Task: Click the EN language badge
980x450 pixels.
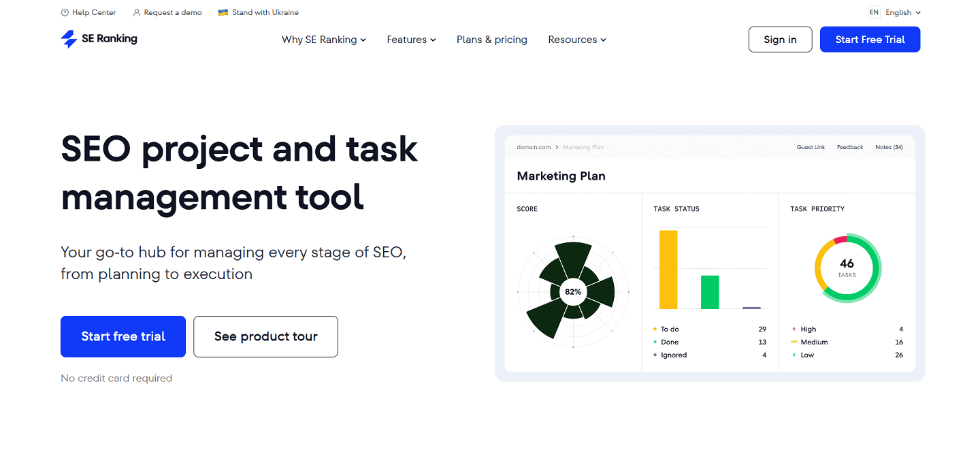Action: pyautogui.click(x=873, y=12)
